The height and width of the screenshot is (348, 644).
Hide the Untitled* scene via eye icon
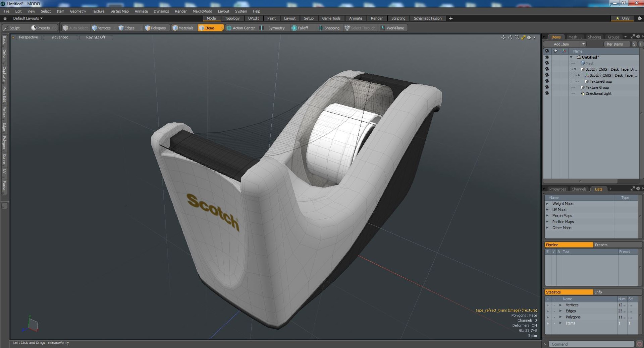[x=547, y=57]
